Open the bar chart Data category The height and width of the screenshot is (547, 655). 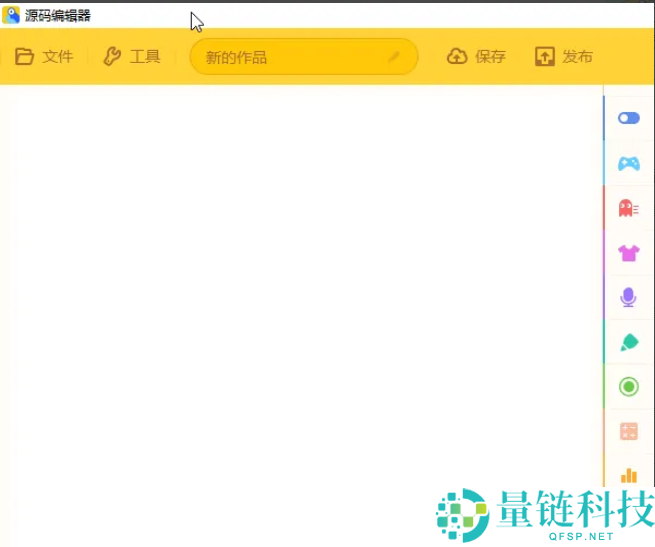coord(628,475)
